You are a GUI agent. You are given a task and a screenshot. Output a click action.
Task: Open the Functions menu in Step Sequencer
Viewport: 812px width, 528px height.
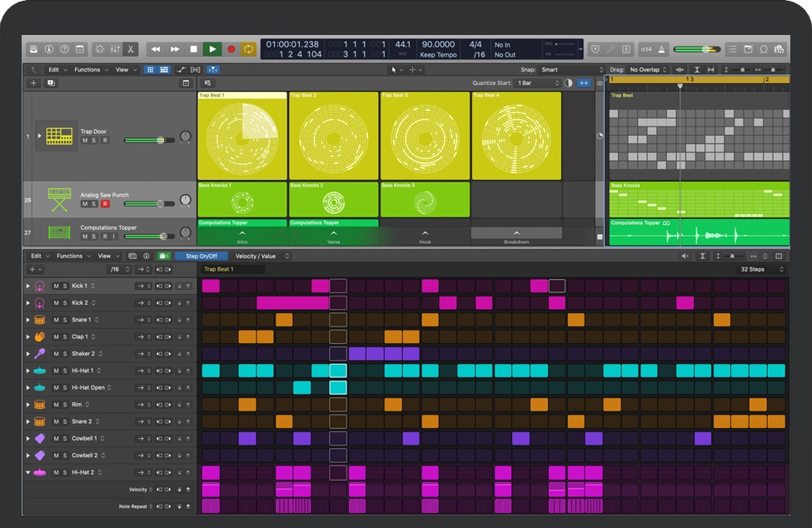pyautogui.click(x=72, y=257)
